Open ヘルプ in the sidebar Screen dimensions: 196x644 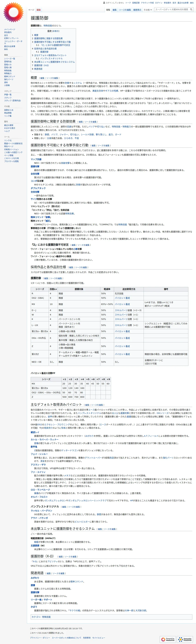coord(7,131)
